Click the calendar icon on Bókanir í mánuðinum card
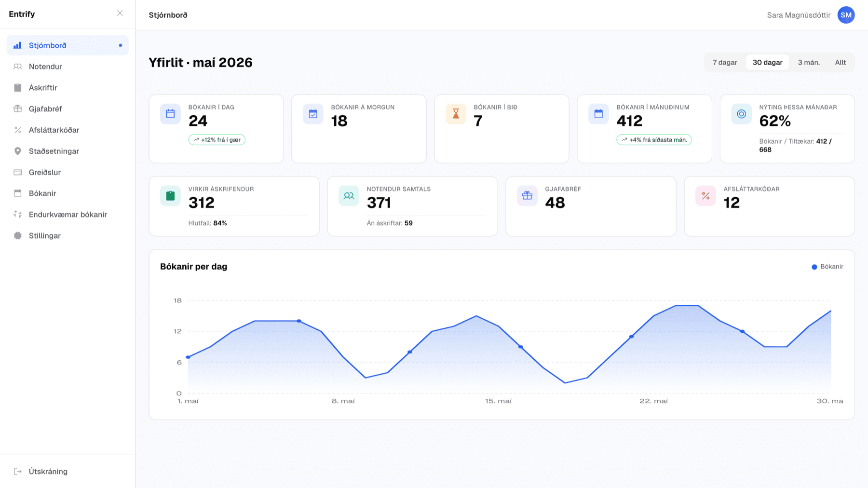868x488 pixels. point(598,114)
